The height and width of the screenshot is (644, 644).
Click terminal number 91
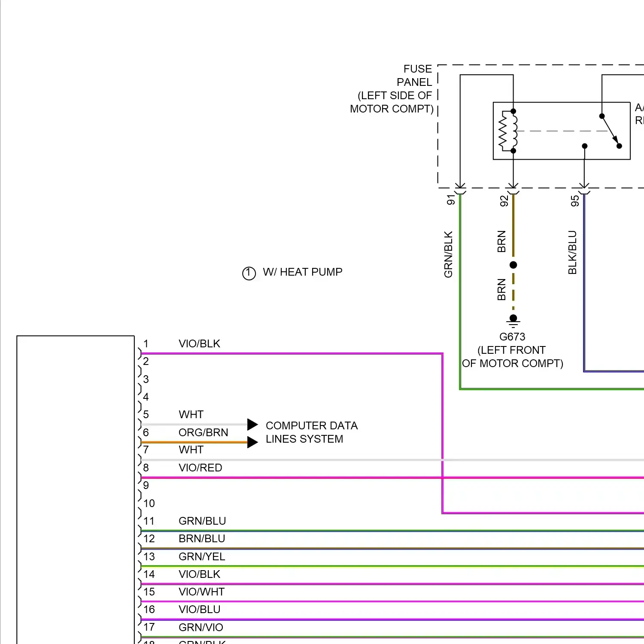pyautogui.click(x=451, y=200)
